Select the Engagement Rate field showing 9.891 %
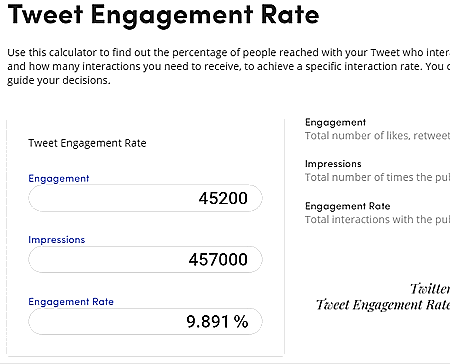450x364 pixels. coord(145,321)
